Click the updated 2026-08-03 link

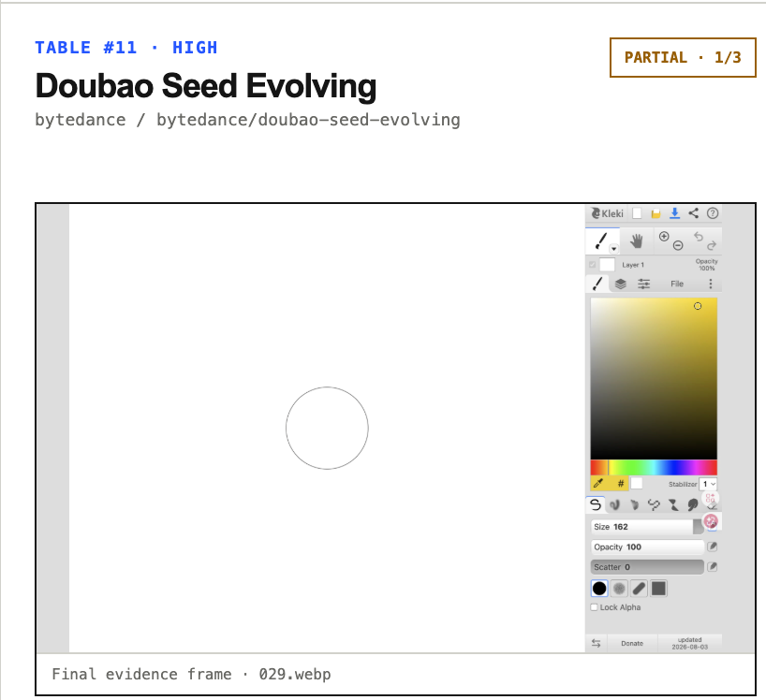pyautogui.click(x=689, y=643)
